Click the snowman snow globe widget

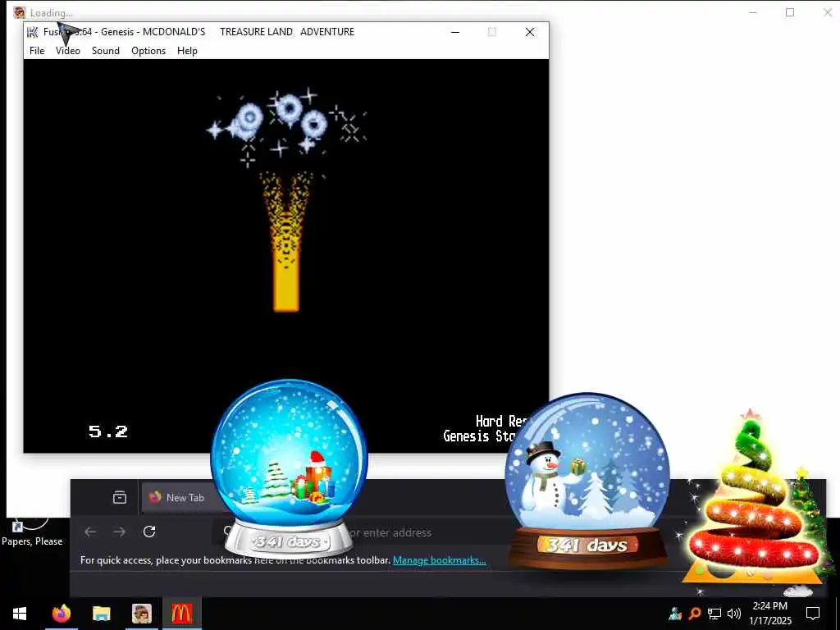pyautogui.click(x=587, y=481)
